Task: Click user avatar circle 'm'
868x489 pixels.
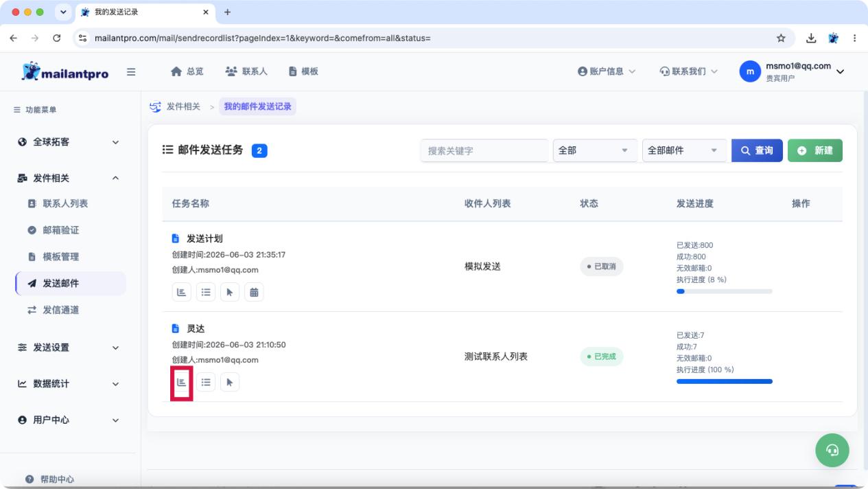Action: [750, 71]
